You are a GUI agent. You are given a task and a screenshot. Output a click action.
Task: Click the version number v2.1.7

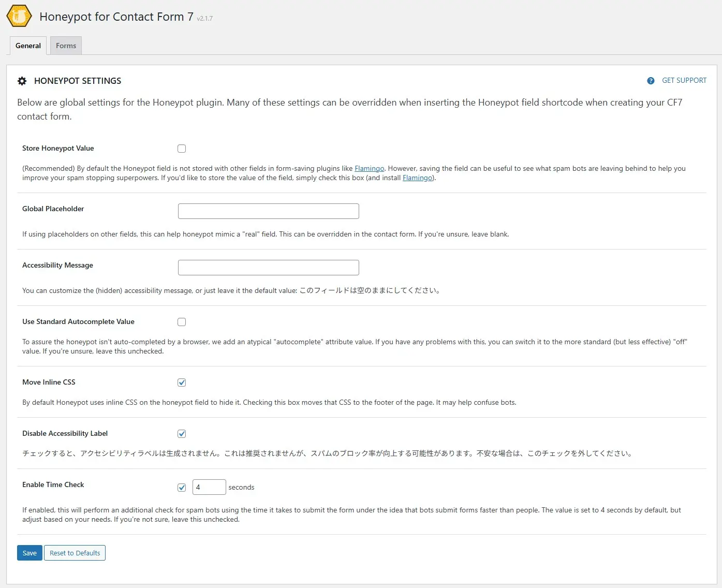point(205,19)
